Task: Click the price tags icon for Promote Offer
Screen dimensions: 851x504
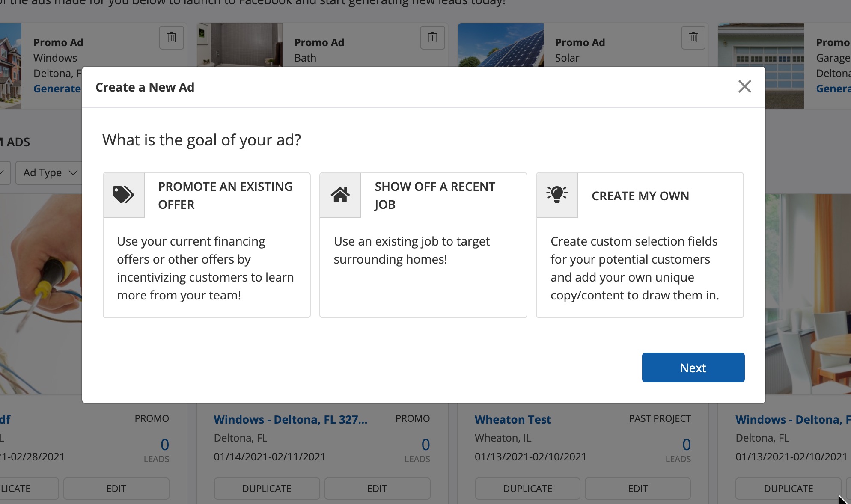Action: pos(123,195)
